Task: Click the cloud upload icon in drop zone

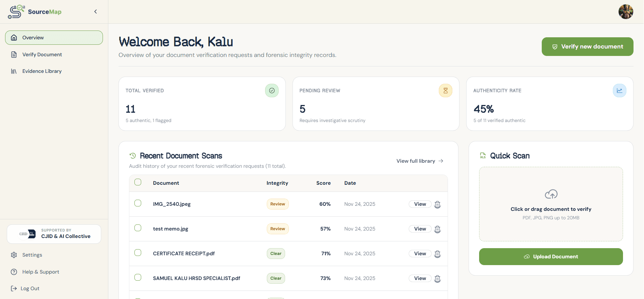Action: coord(551,194)
